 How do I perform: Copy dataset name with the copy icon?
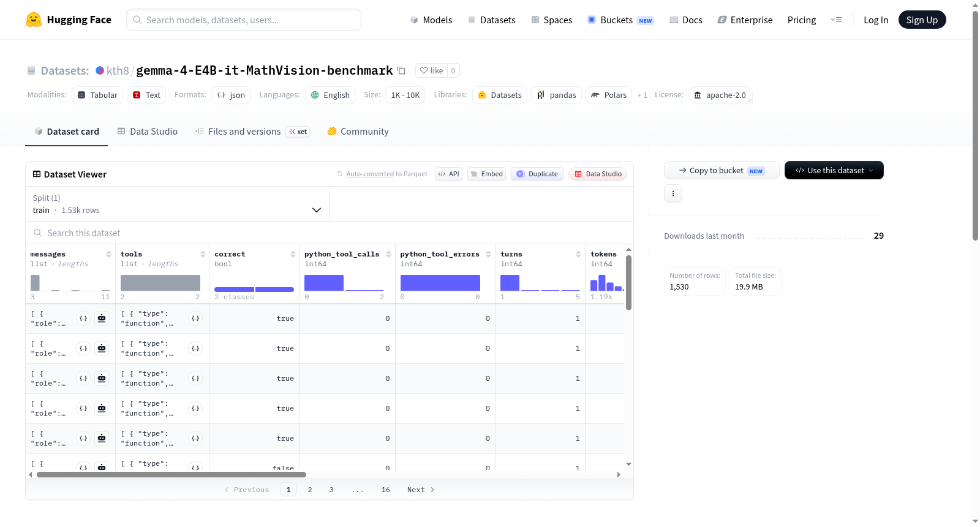coord(401,70)
